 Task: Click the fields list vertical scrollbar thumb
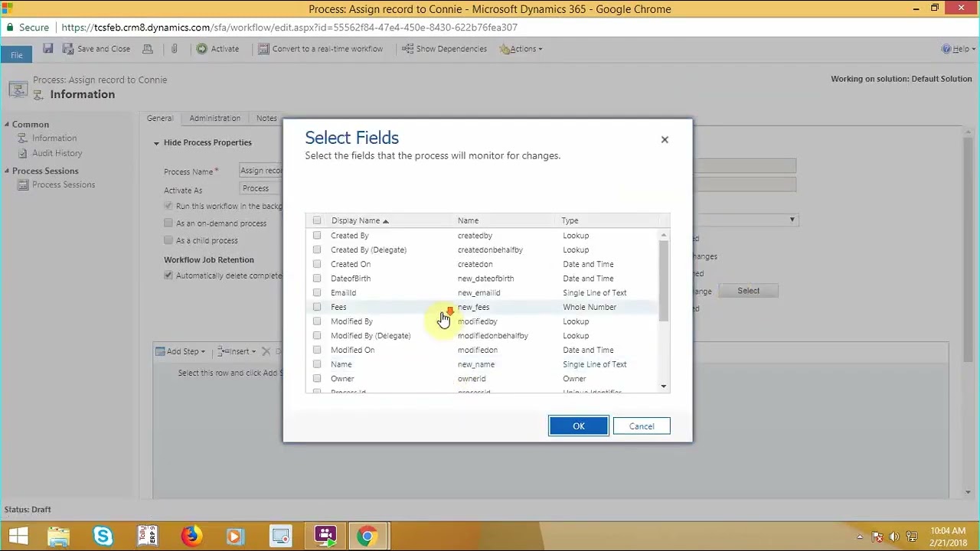click(664, 281)
